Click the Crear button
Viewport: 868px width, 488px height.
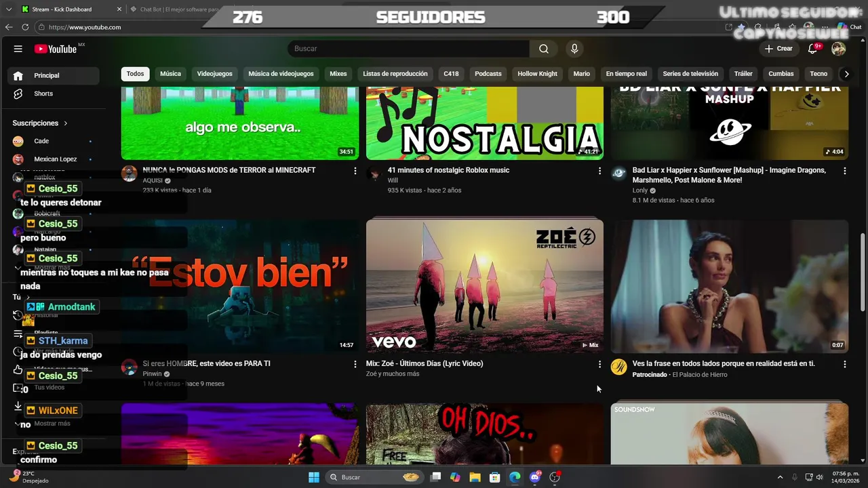pos(778,49)
